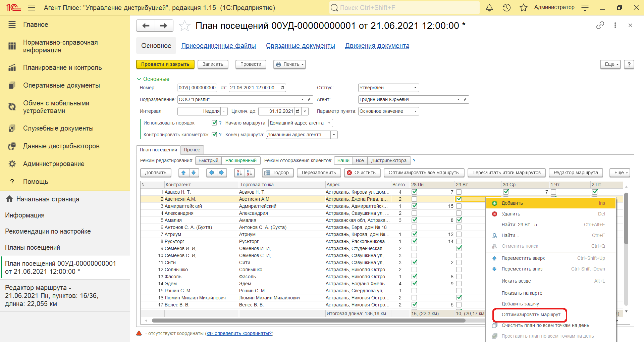The image size is (644, 342).
Task: Switch to Прочее tab
Action: [x=192, y=150]
